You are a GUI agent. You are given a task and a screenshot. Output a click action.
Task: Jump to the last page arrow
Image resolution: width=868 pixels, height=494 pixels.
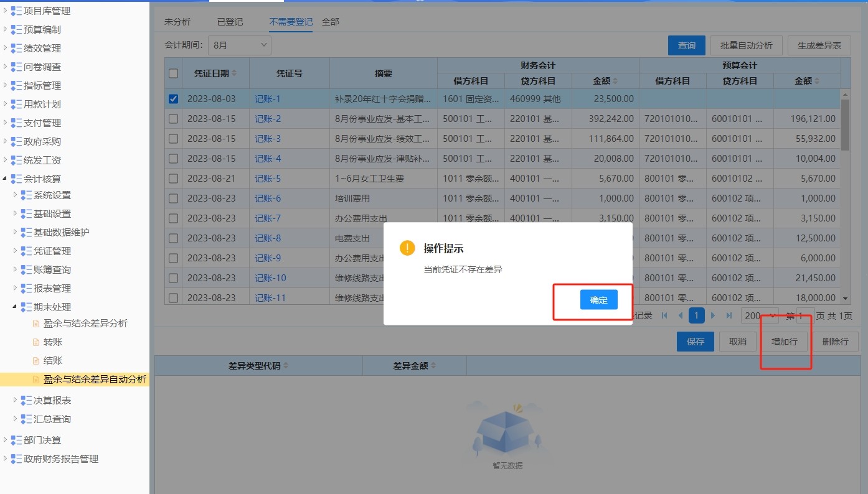[729, 315]
